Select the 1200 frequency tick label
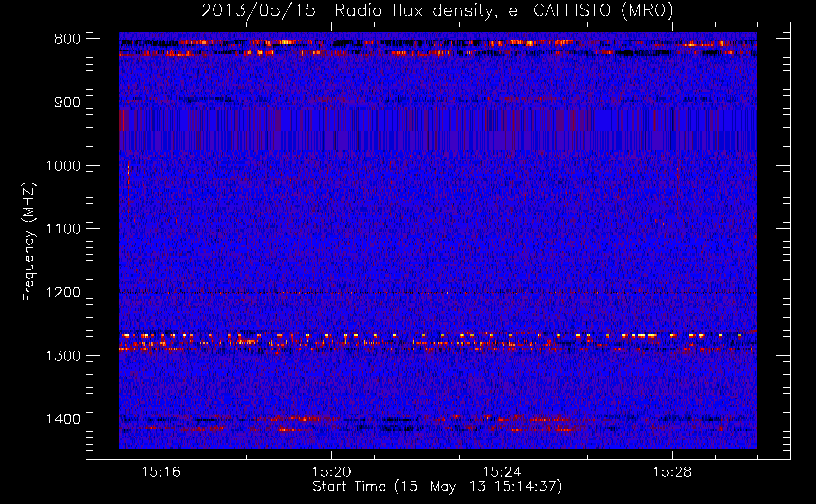 pos(63,292)
